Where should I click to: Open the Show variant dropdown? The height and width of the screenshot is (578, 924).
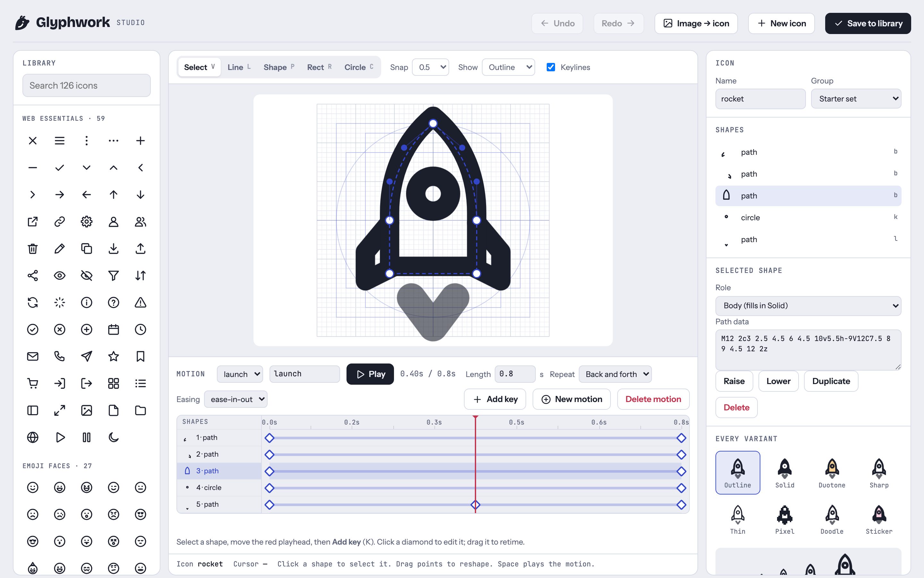[508, 67]
